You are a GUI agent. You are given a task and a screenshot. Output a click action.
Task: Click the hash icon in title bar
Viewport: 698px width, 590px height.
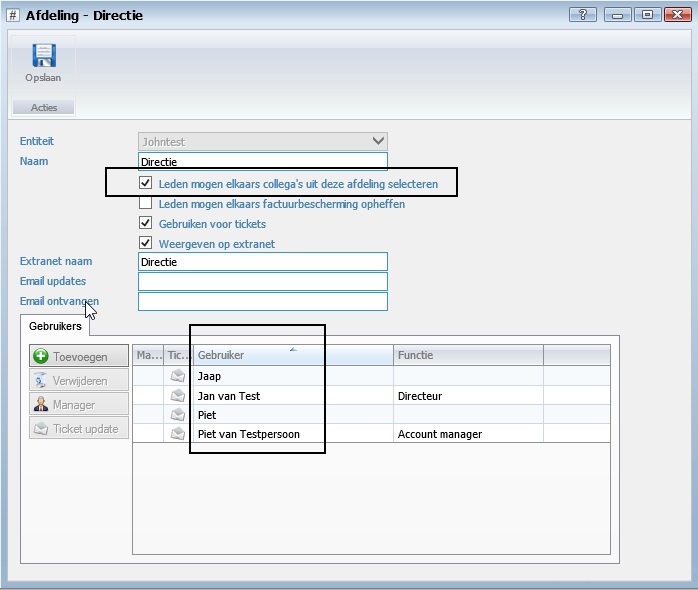[12, 15]
